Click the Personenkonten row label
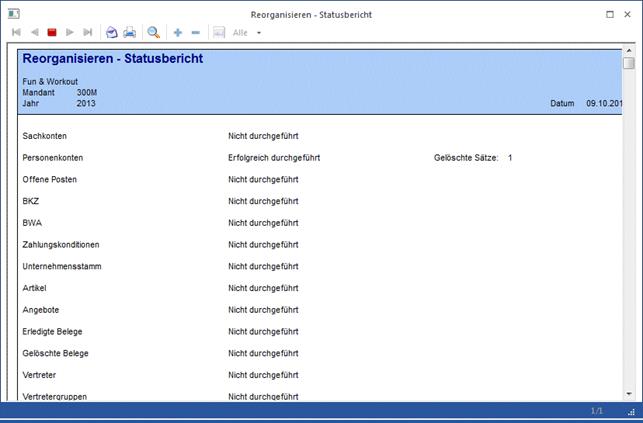The width and height of the screenshot is (643, 423). coord(52,158)
